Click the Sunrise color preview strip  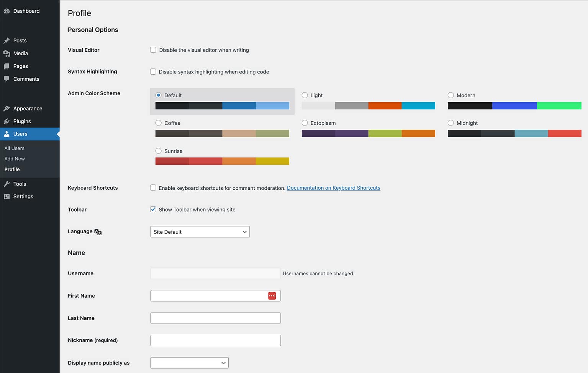point(222,161)
